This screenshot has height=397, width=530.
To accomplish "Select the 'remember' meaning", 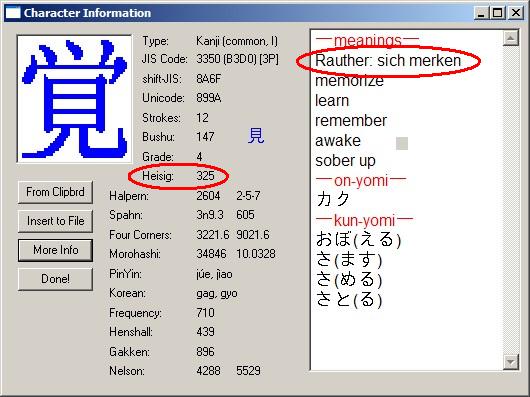I will 351,121.
